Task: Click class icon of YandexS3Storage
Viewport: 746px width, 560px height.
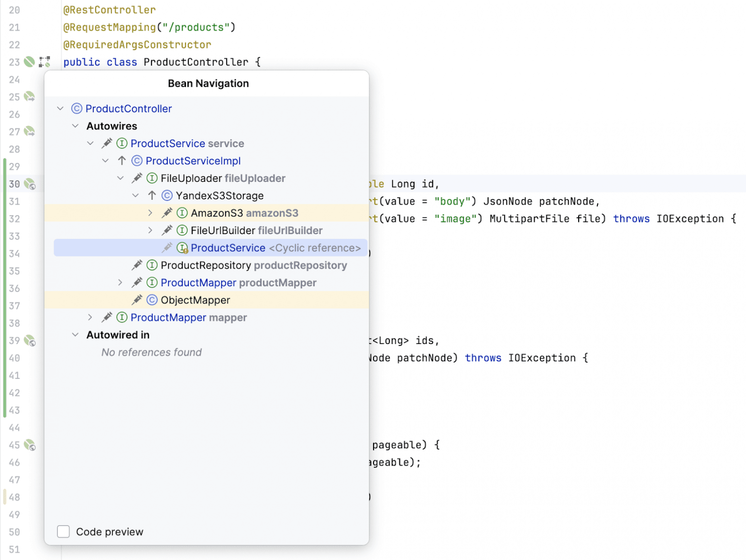Action: pyautogui.click(x=167, y=195)
